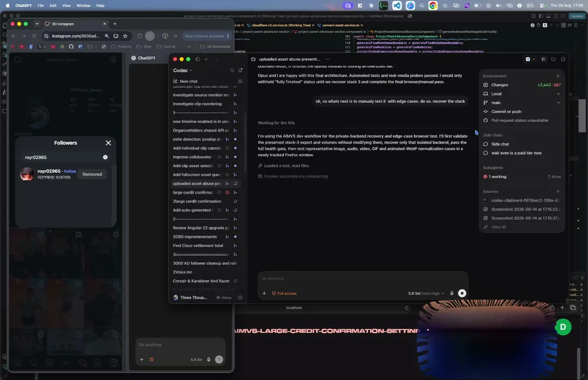Expand hidden Chrome bookmarks chevron

188,46
